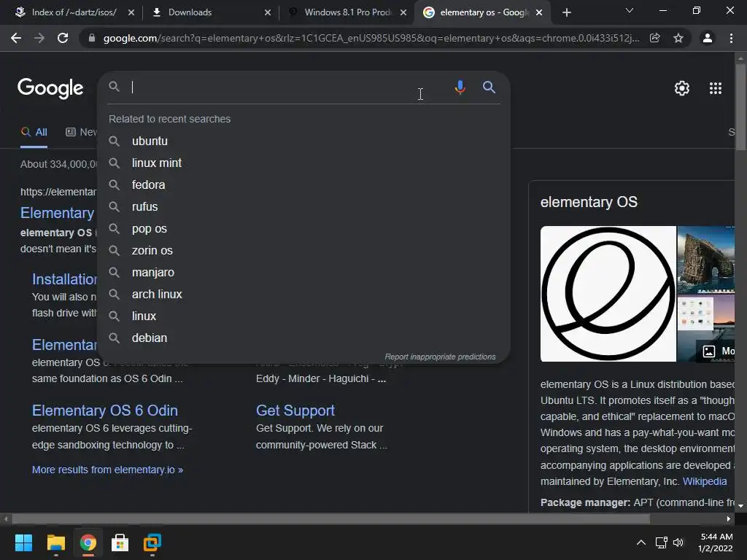Go back to the previous page

(16, 38)
